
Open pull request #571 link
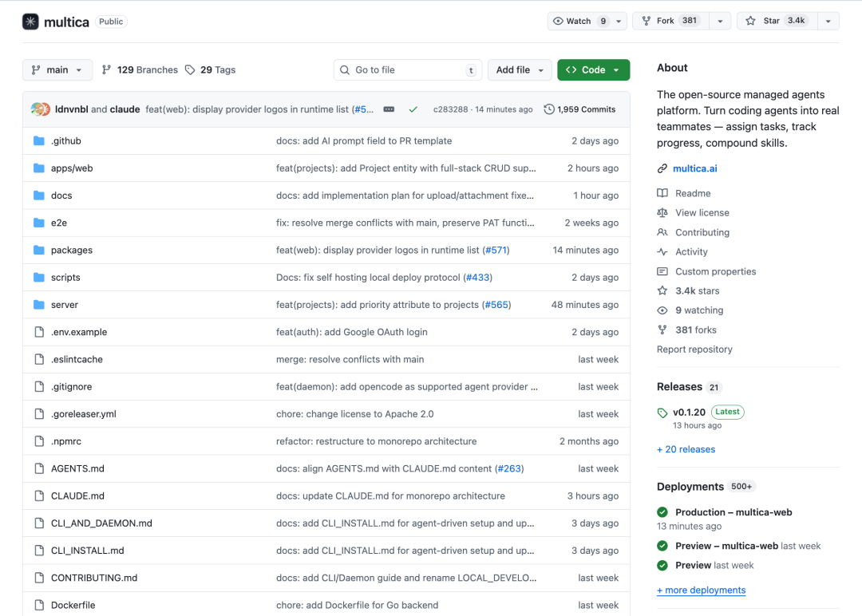coord(496,250)
